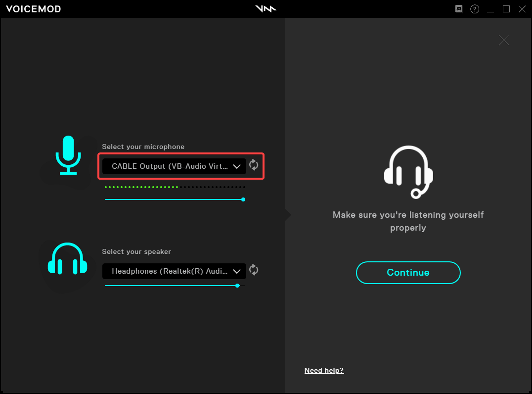Click the cyan microphone icon
The width and height of the screenshot is (532, 394).
68,155
